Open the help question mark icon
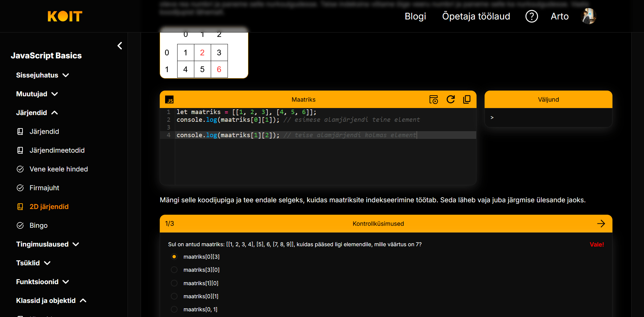This screenshot has height=317, width=644. click(531, 16)
